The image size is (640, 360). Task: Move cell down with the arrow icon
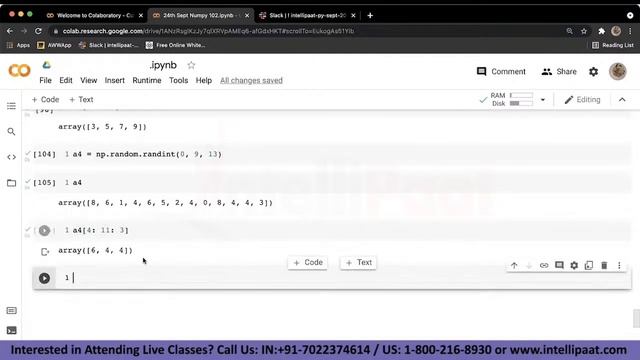(x=529, y=265)
